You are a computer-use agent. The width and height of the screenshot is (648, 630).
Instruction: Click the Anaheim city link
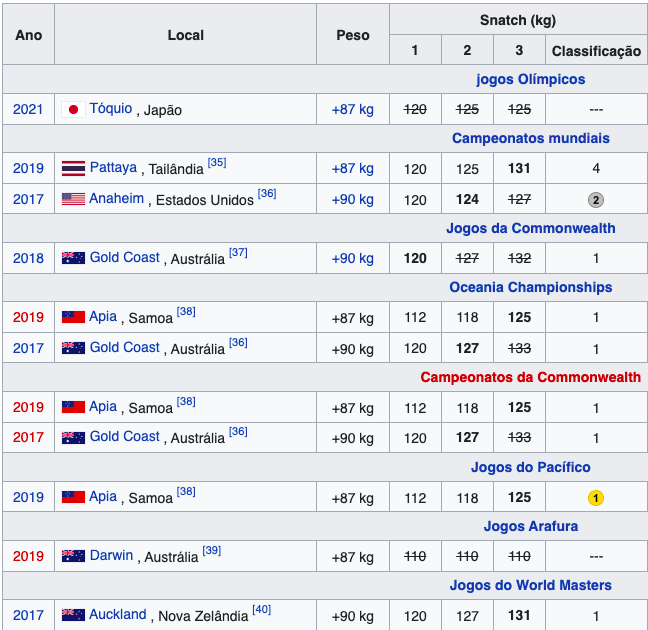tap(116, 198)
